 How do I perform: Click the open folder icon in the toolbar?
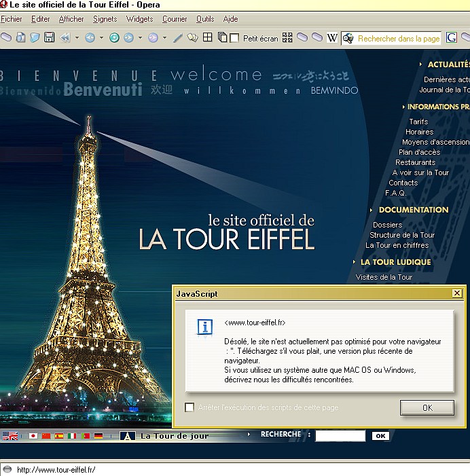point(35,37)
